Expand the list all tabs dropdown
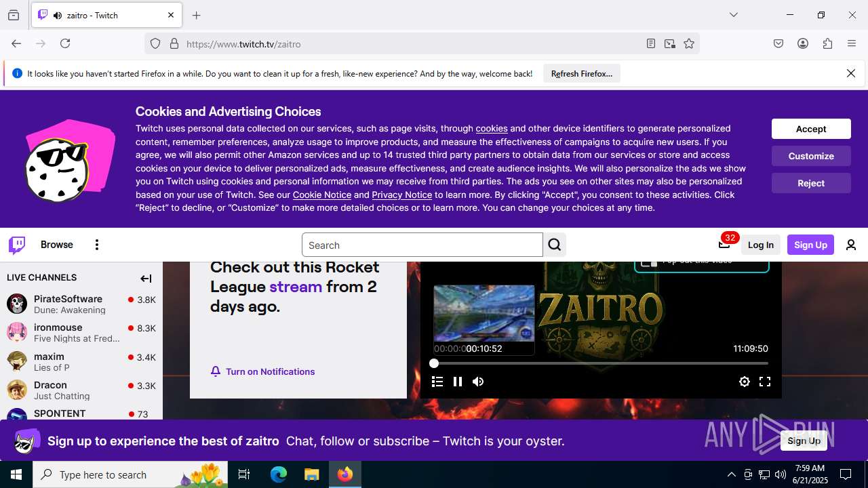Viewport: 868px width, 488px height. pos(733,15)
